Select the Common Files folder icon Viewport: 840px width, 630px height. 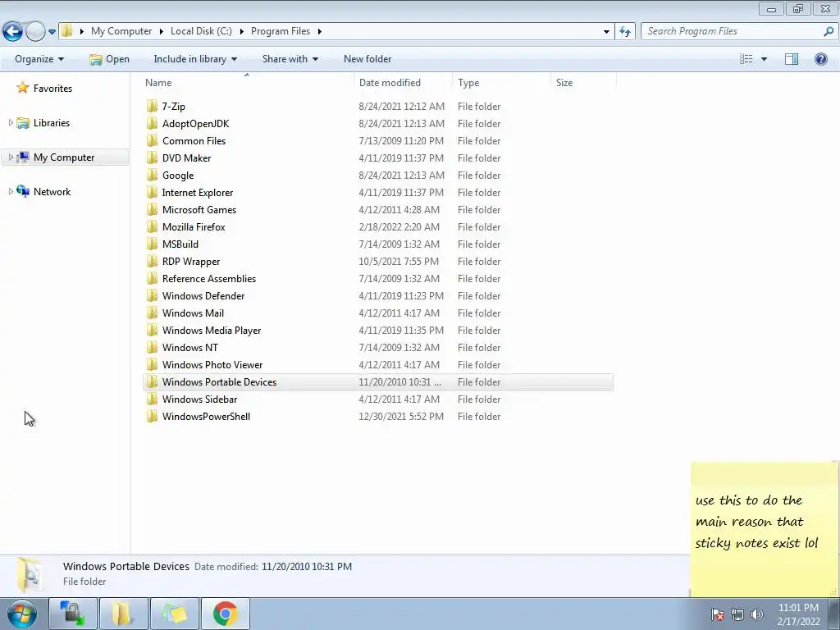[x=152, y=140]
